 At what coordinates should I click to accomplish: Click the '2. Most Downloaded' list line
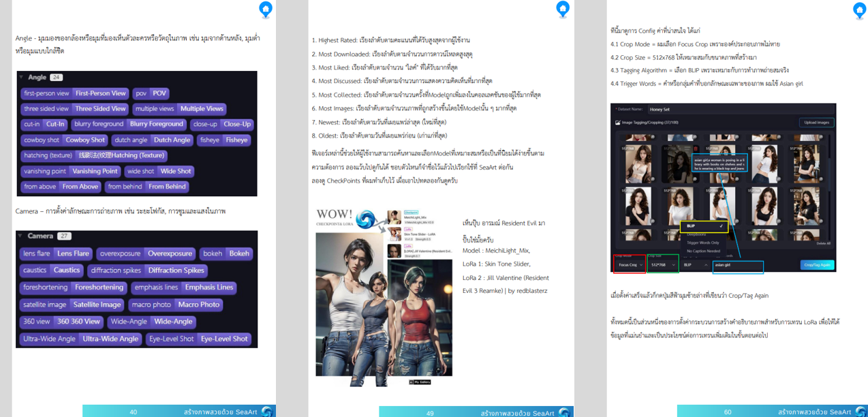click(392, 54)
